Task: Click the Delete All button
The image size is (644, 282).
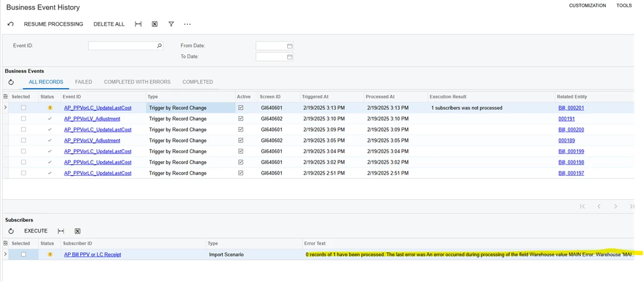Action: pyautogui.click(x=109, y=24)
